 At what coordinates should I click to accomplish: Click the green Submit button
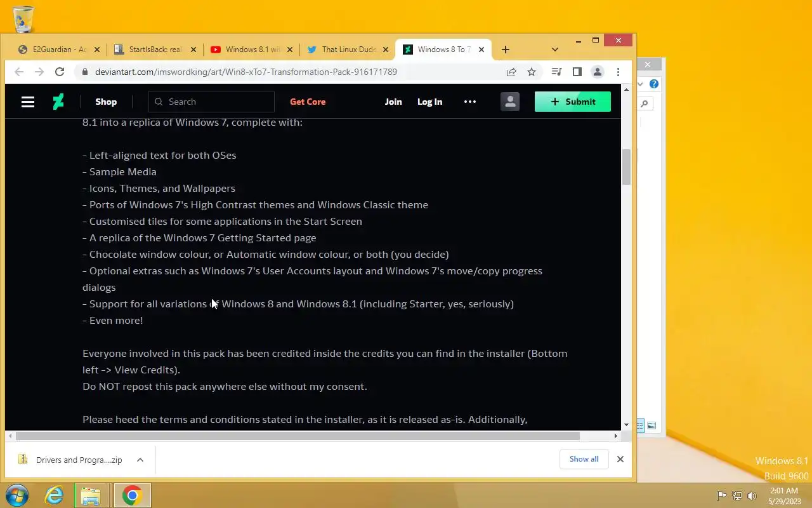(573, 102)
